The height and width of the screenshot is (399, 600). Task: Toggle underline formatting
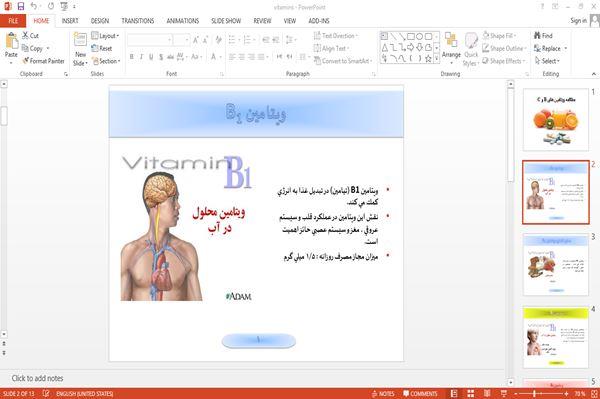pos(151,57)
